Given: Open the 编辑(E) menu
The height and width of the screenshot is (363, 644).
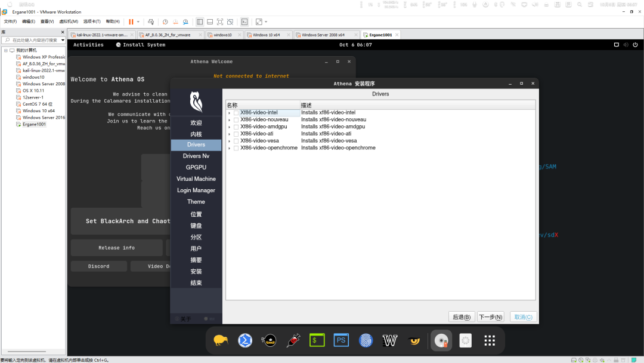Looking at the screenshot, I should pos(29,21).
